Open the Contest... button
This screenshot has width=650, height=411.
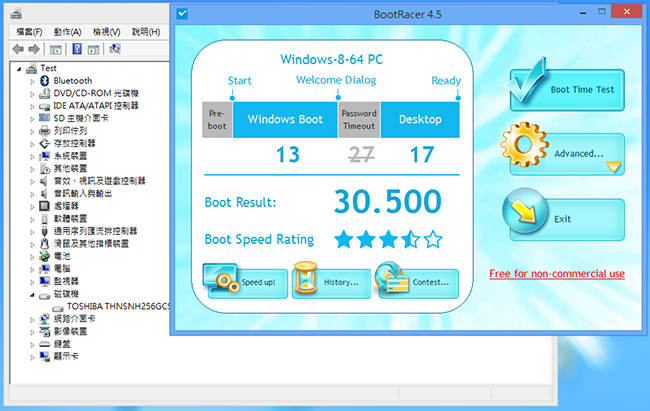(x=419, y=283)
